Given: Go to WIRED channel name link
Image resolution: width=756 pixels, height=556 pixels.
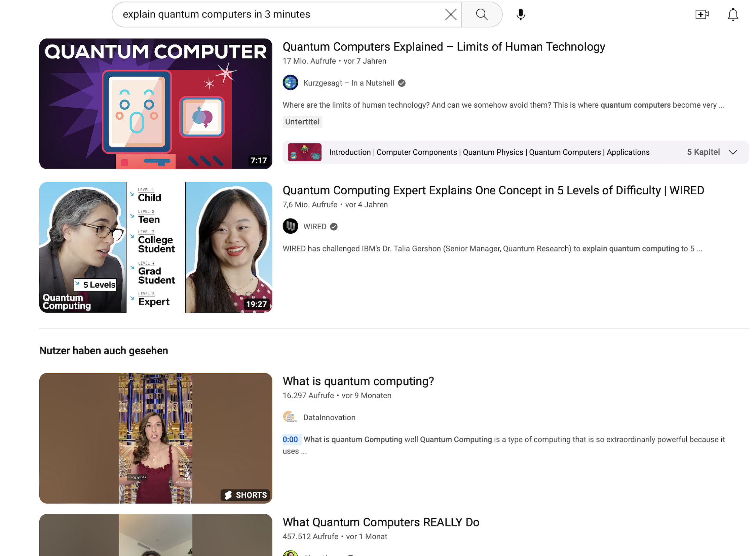Looking at the screenshot, I should click(x=315, y=227).
